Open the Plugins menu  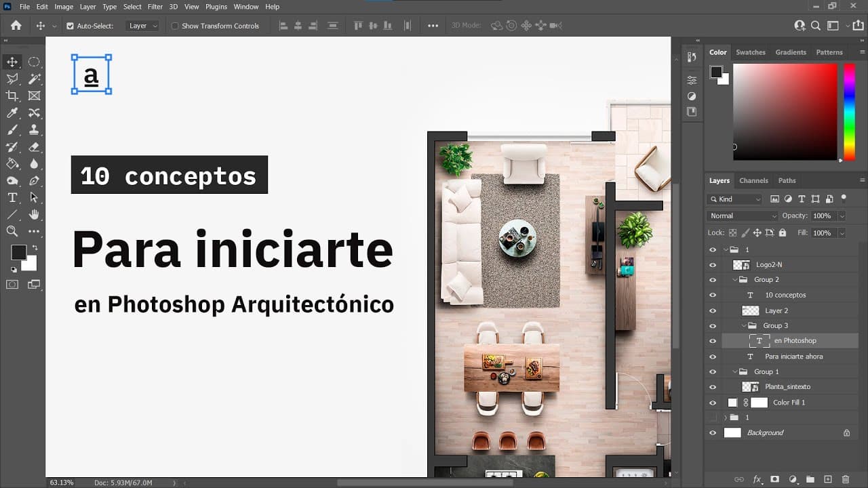(x=216, y=7)
